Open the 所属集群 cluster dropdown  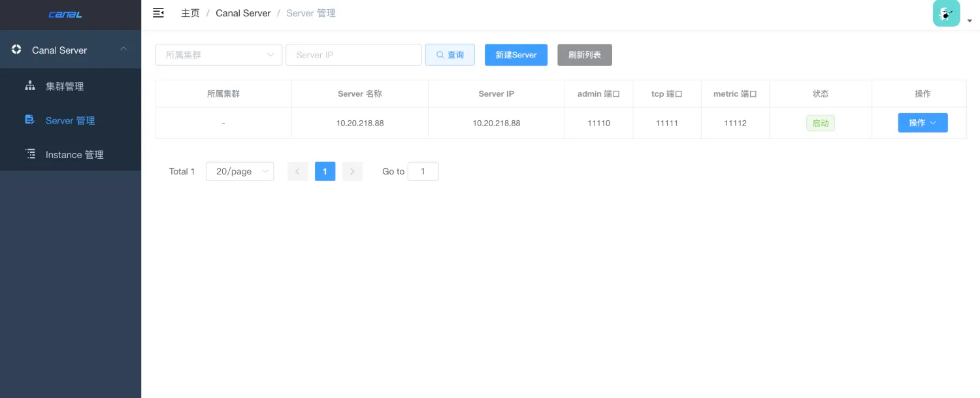tap(218, 55)
